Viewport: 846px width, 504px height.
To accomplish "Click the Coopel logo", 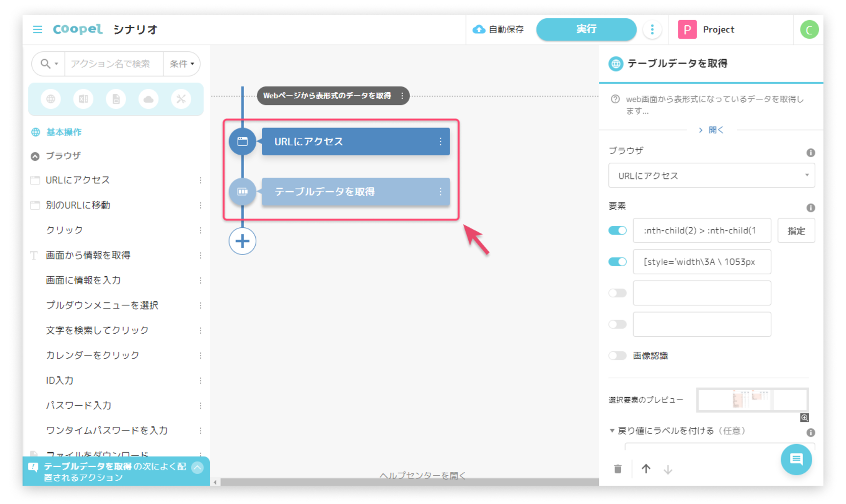I will click(78, 29).
